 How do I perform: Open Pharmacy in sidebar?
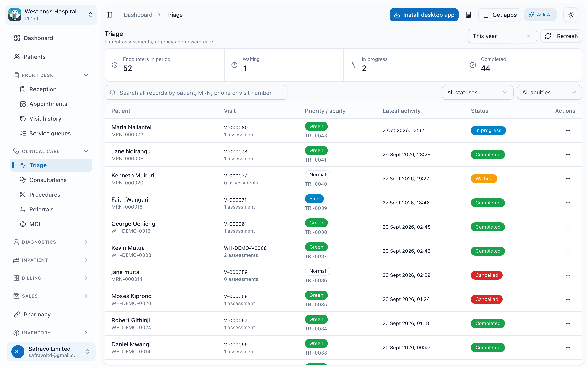[x=51, y=314]
